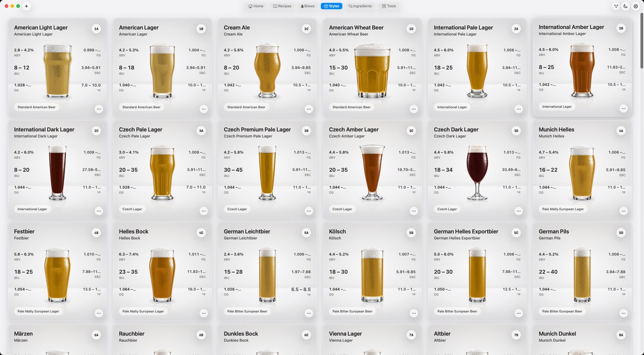Click the Munich Dunkel card title
This screenshot has width=644, height=355.
tap(557, 334)
